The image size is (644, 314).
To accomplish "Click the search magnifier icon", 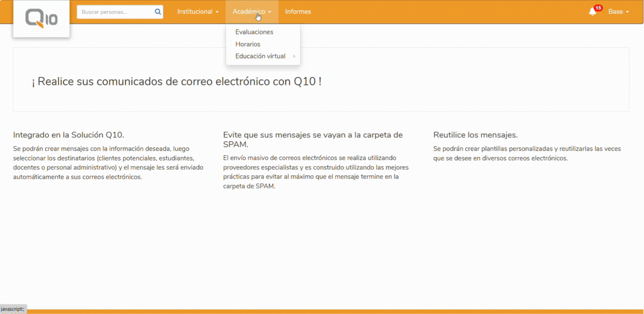I will (x=157, y=12).
